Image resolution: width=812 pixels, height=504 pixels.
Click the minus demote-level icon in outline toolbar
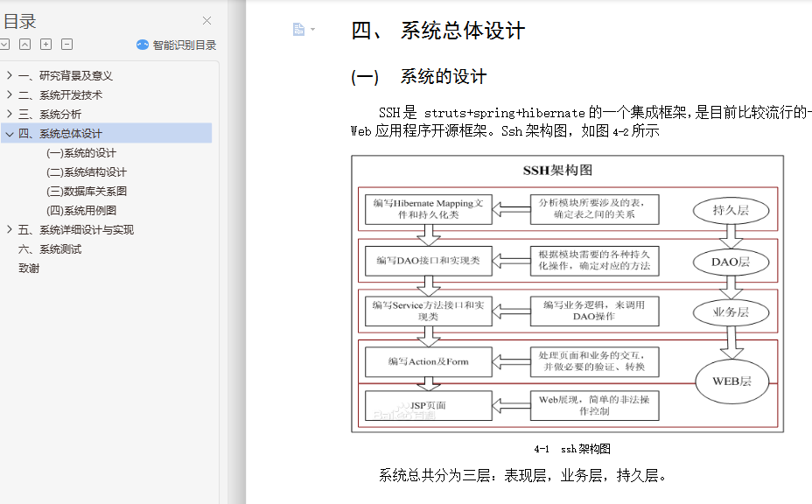pos(66,45)
